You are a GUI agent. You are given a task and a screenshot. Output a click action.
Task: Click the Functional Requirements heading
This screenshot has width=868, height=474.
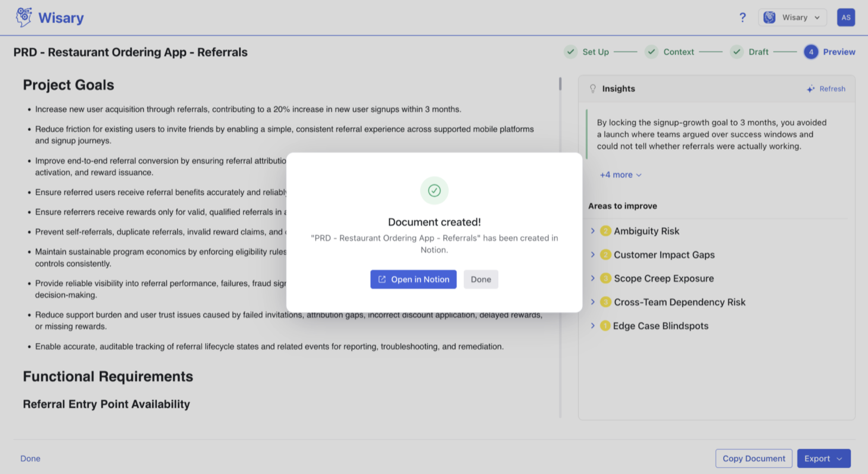tap(108, 376)
